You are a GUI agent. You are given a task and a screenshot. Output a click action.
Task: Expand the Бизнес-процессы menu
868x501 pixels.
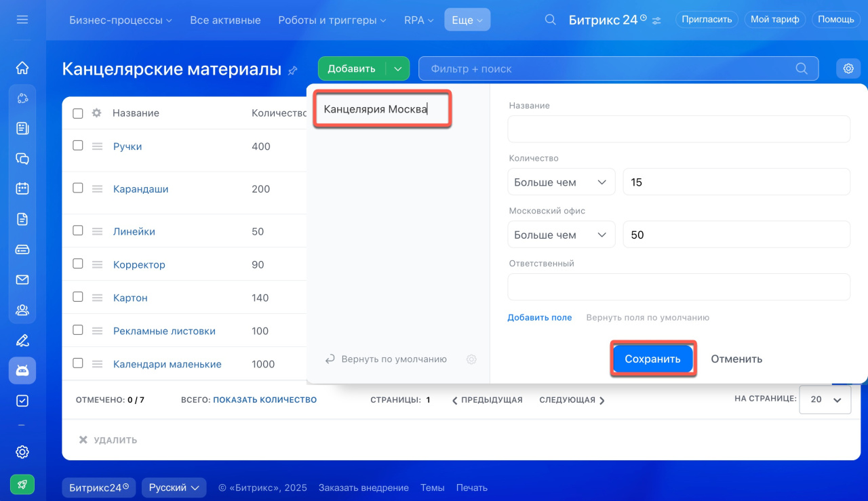coord(121,20)
